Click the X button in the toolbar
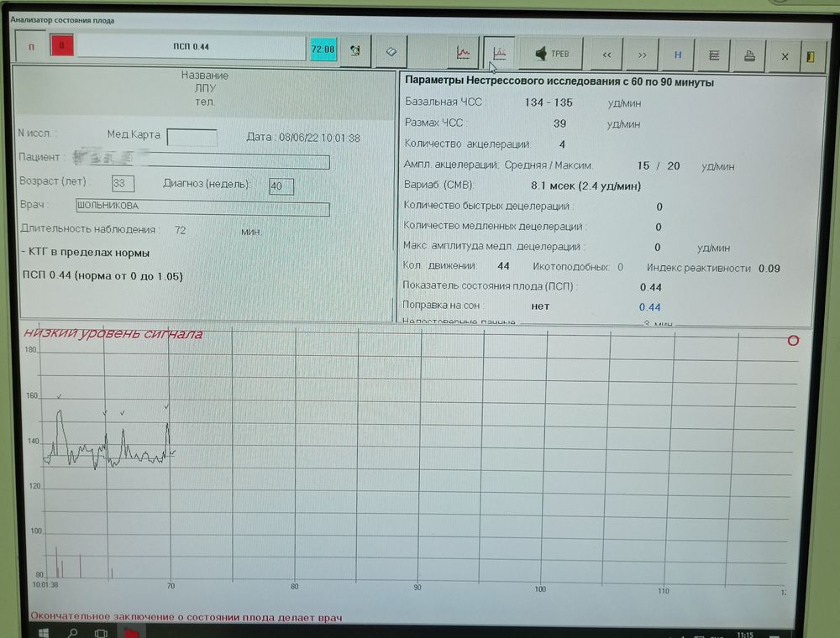The width and height of the screenshot is (840, 638). click(785, 56)
